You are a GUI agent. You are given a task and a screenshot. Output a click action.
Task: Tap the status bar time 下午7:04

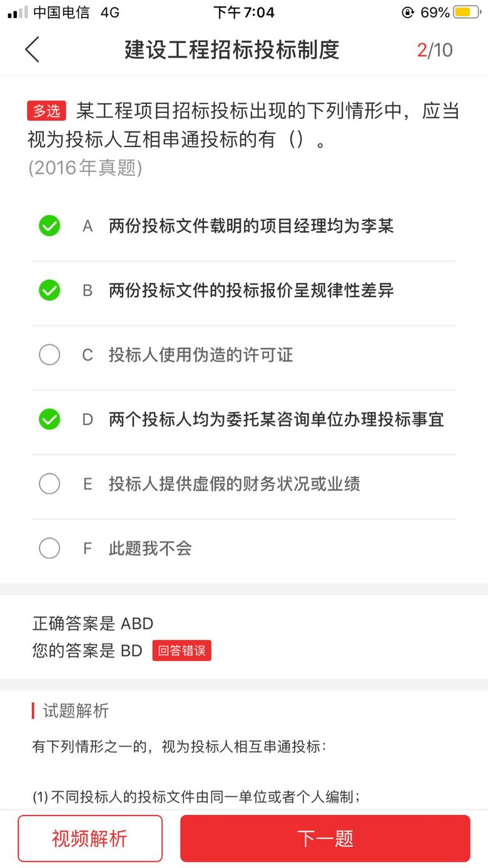click(243, 12)
